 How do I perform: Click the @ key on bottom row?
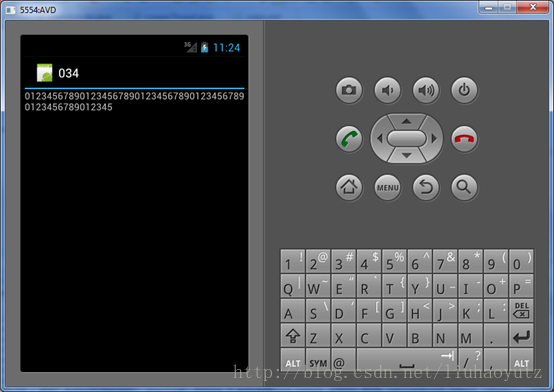[x=343, y=359]
